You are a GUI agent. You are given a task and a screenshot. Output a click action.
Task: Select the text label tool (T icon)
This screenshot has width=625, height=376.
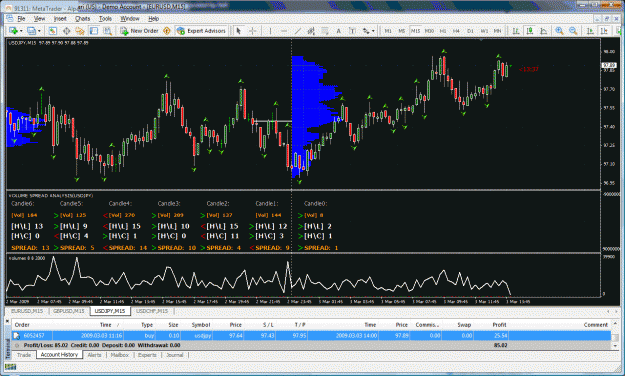(x=352, y=31)
